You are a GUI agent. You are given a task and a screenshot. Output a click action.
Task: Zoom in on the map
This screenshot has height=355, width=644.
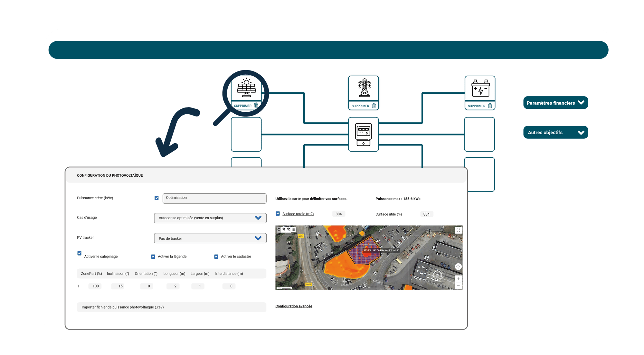tap(458, 279)
